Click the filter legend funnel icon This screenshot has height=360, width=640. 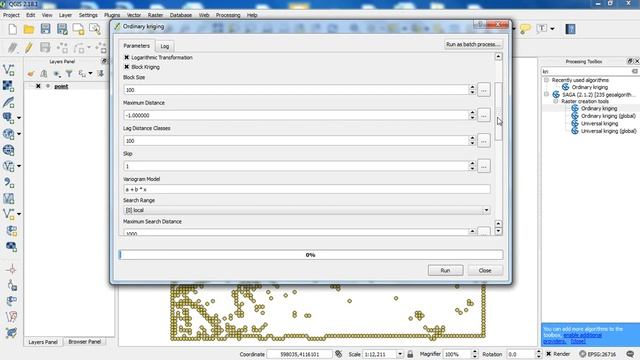(69, 74)
